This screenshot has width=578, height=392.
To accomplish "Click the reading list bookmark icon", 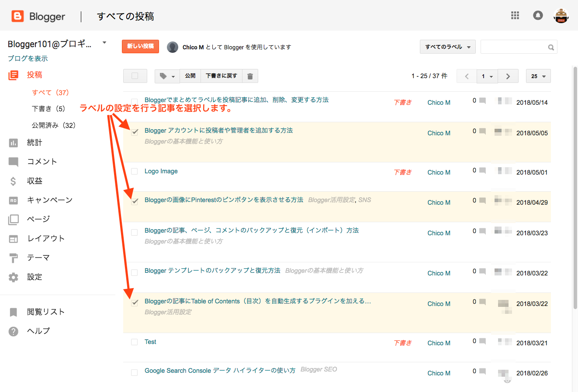I will tap(14, 312).
